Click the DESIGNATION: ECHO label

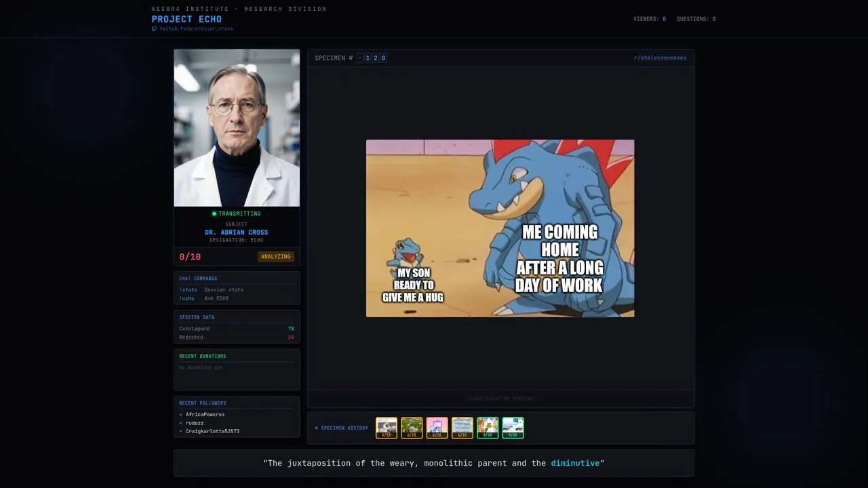tap(237, 240)
